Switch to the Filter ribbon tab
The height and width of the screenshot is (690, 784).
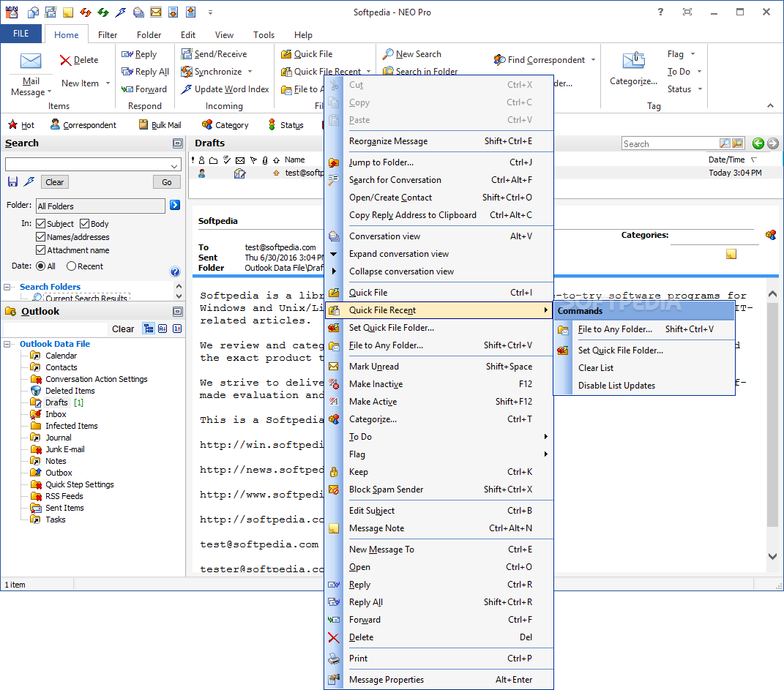point(108,34)
